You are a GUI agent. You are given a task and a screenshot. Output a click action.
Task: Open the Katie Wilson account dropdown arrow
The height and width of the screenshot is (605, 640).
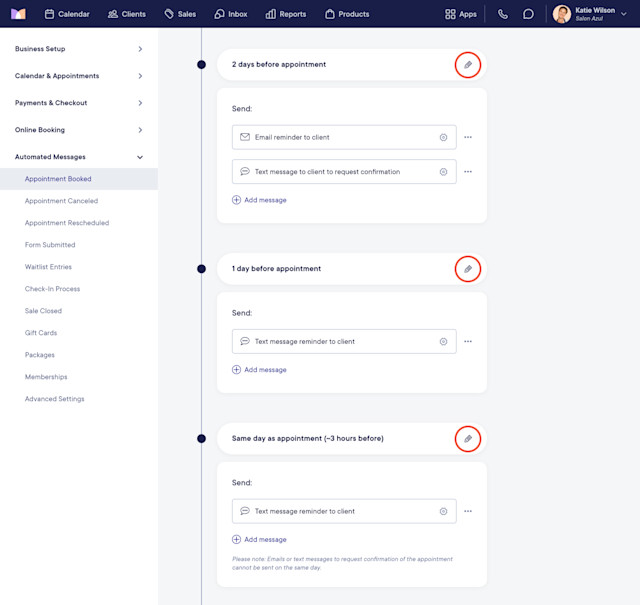[624, 14]
